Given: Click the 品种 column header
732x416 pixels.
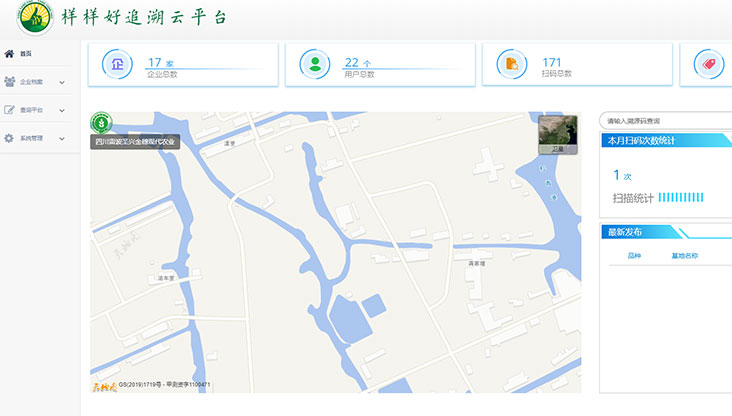Looking at the screenshot, I should [x=634, y=256].
